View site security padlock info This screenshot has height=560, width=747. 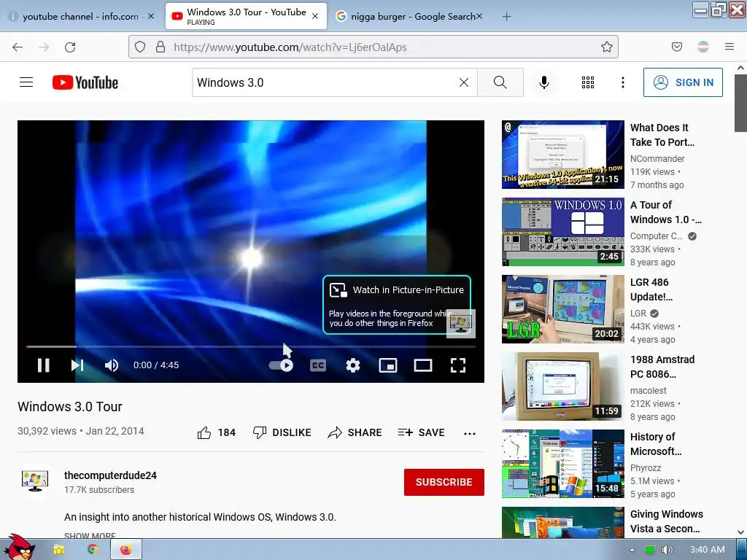click(x=160, y=47)
